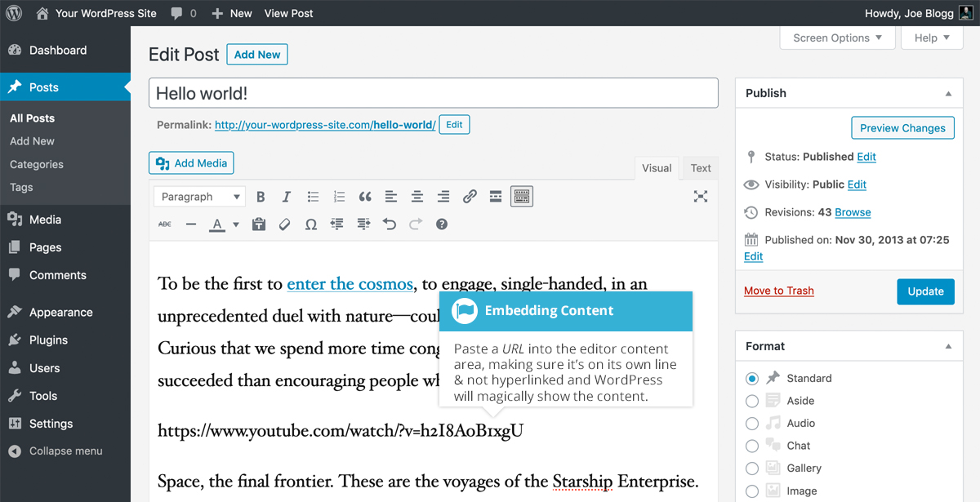Increase indent of the paragraph
This screenshot has height=502, width=980.
(x=363, y=224)
